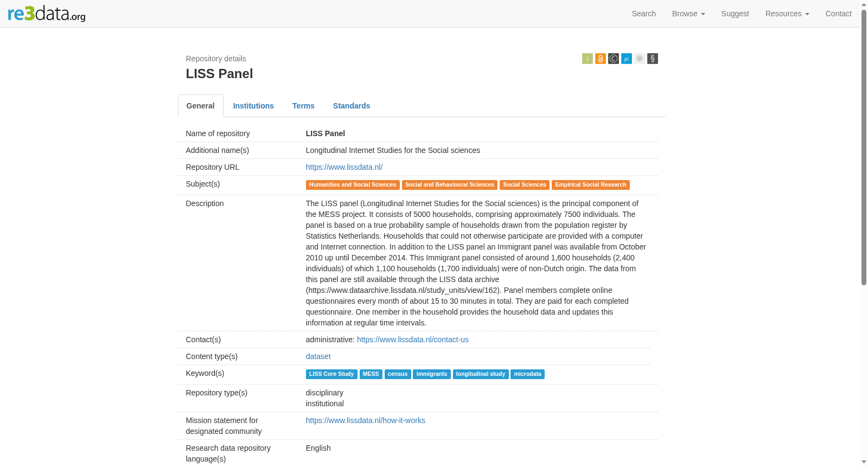
Task: Click the longitudinal study keyword tag
Action: pos(481,374)
